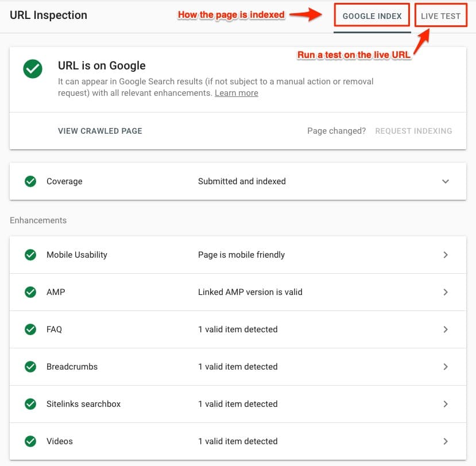Switch to the Google Index tab
This screenshot has height=466, width=476.
[x=372, y=16]
